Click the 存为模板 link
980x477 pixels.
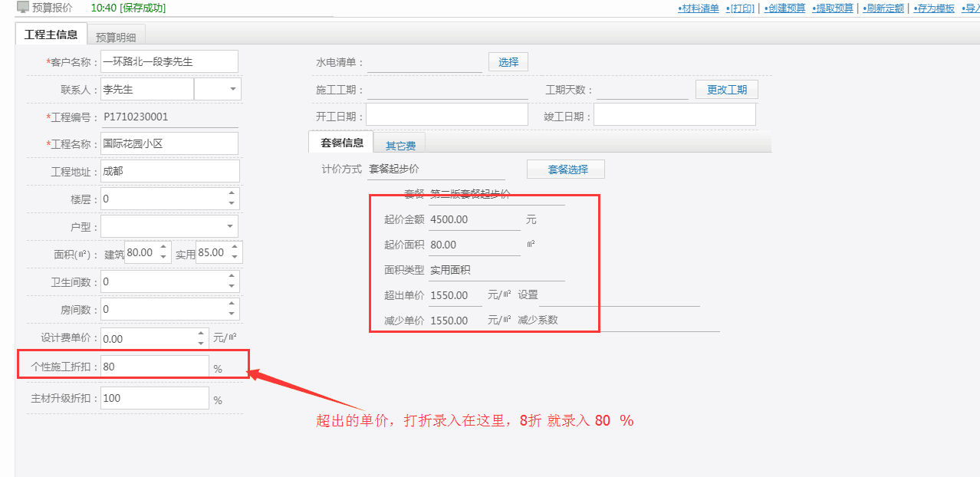click(x=933, y=8)
